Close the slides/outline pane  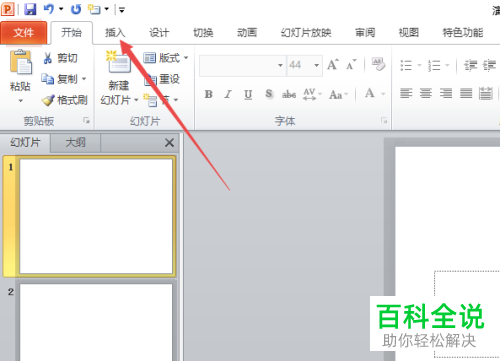click(169, 143)
